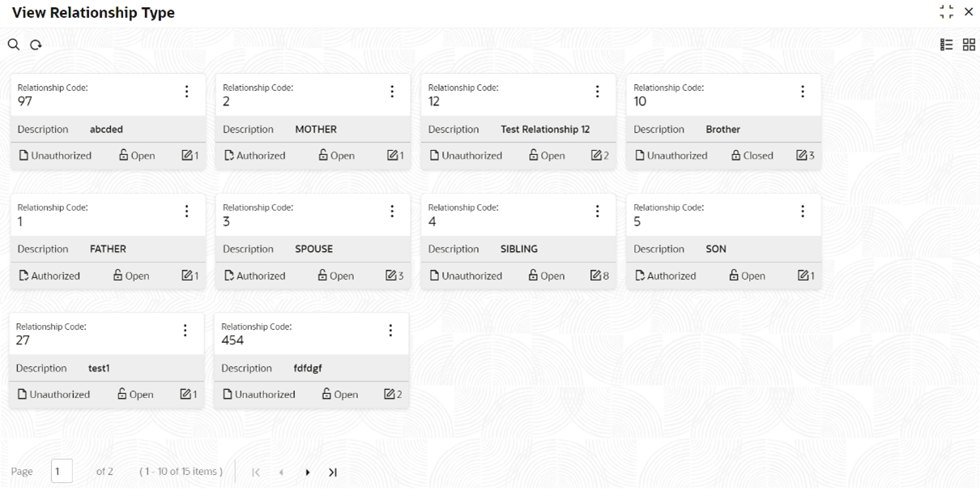Click the search magnifier icon
The image size is (980, 496).
(14, 45)
